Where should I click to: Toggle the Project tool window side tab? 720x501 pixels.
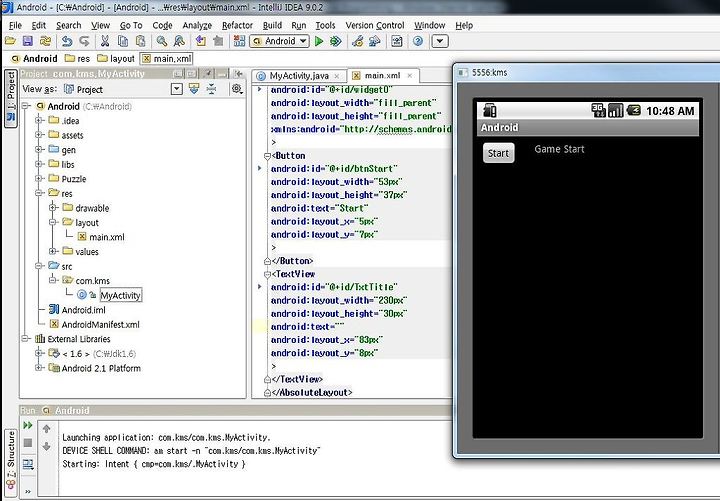(11, 98)
